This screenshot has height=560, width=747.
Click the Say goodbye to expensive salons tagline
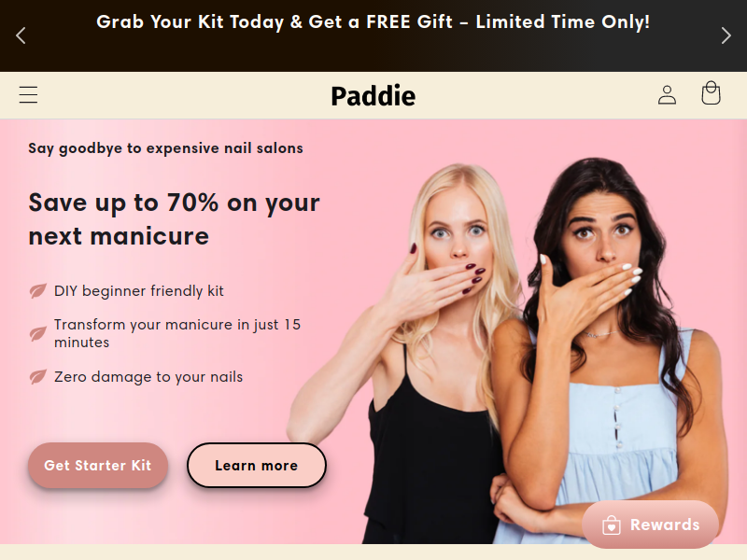click(165, 148)
